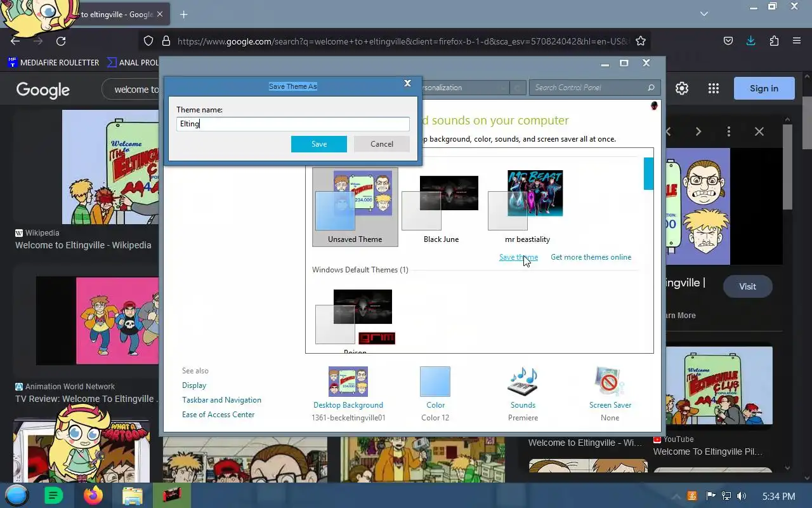The height and width of the screenshot is (508, 812).
Task: Open the Color settings swatch
Action: point(435,382)
